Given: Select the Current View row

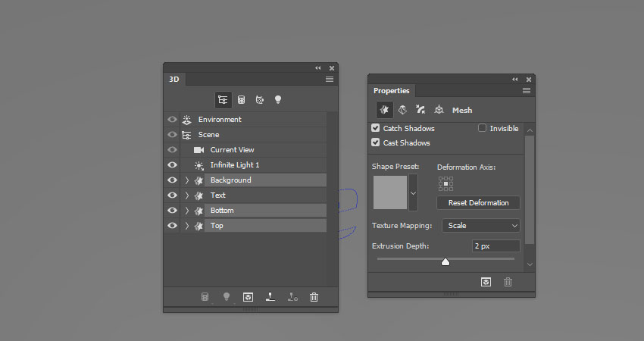Looking at the screenshot, I should point(254,149).
